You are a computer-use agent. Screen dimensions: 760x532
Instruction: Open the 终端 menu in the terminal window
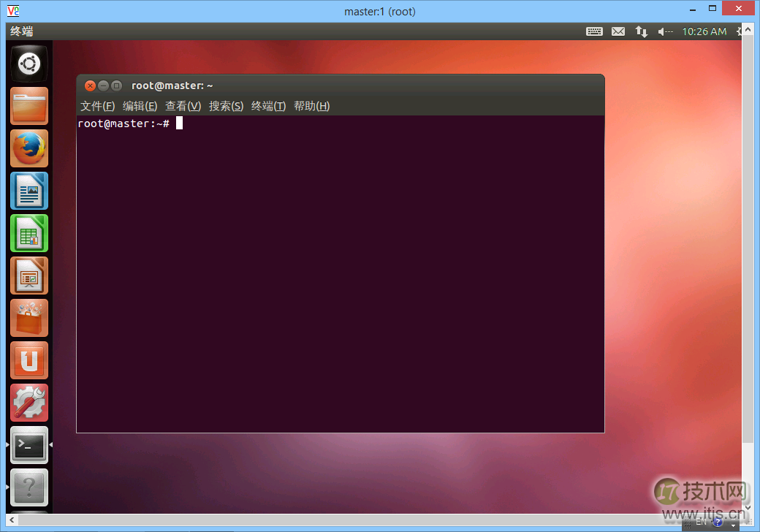(x=267, y=105)
